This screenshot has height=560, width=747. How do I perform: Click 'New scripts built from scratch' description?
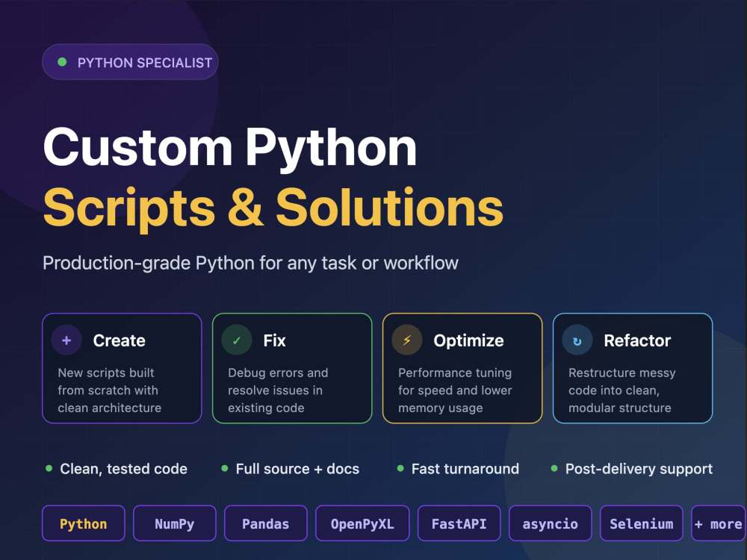(x=110, y=390)
